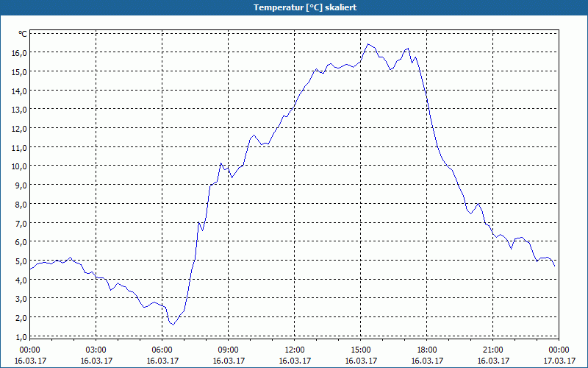
Task: Click the 1,0 y-axis label
Action: 21,337
